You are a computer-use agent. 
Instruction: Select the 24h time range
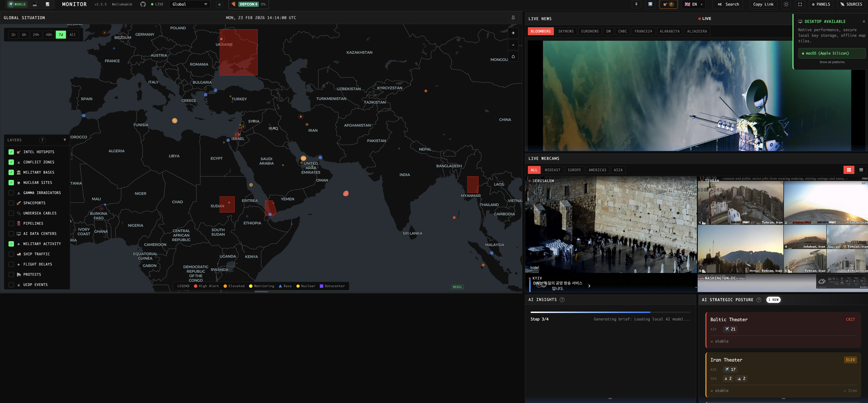point(36,35)
